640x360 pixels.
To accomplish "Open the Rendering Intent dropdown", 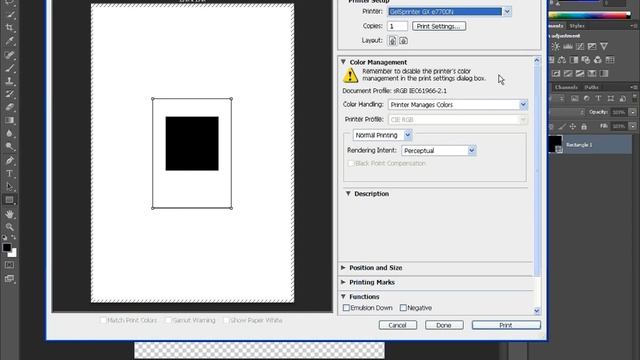I will coord(471,151).
